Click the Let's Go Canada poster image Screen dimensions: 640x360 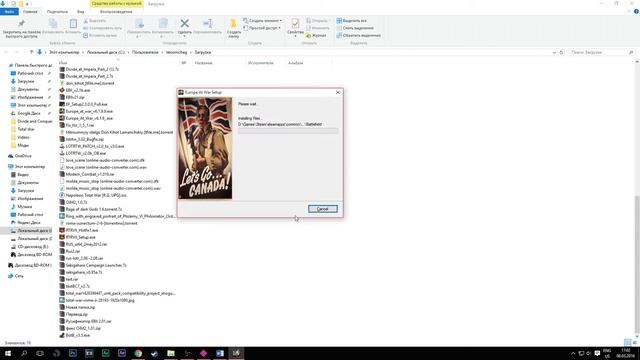point(205,148)
